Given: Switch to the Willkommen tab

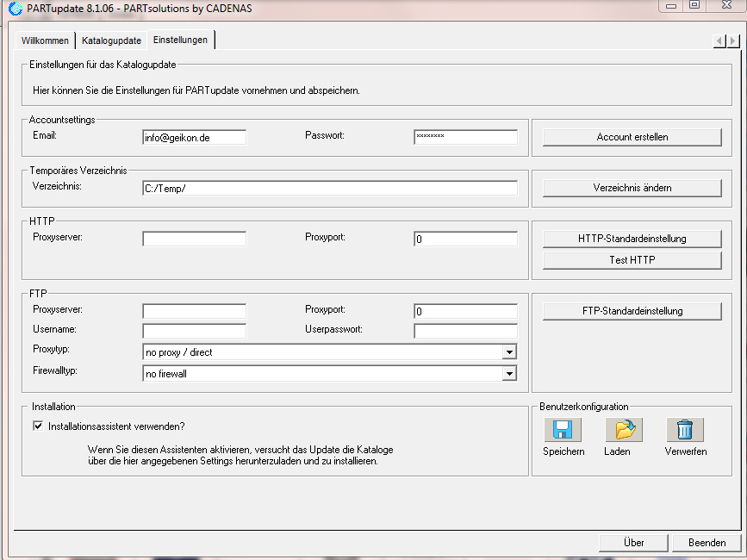Looking at the screenshot, I should click(x=45, y=40).
